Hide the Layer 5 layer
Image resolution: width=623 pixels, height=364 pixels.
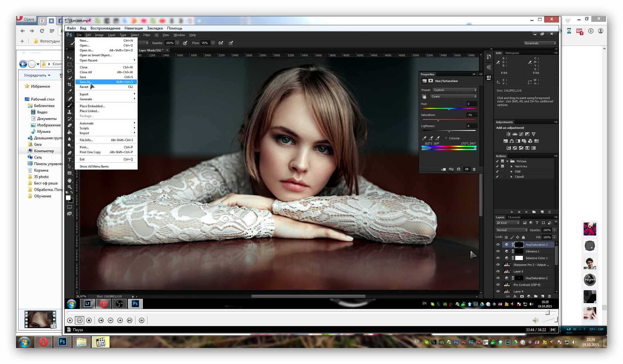click(498, 271)
